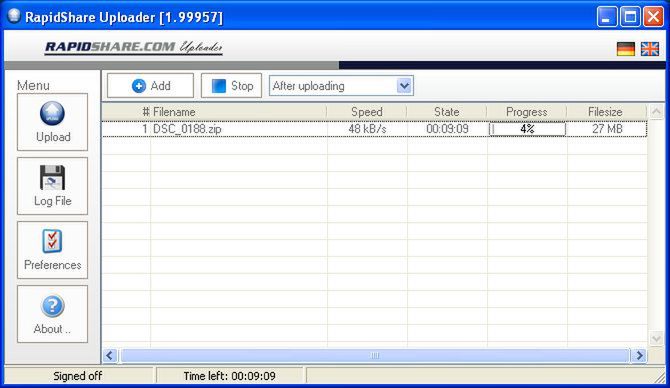This screenshot has width=670, height=388.
Task: Click the 00:09:09 state cell
Action: [447, 129]
